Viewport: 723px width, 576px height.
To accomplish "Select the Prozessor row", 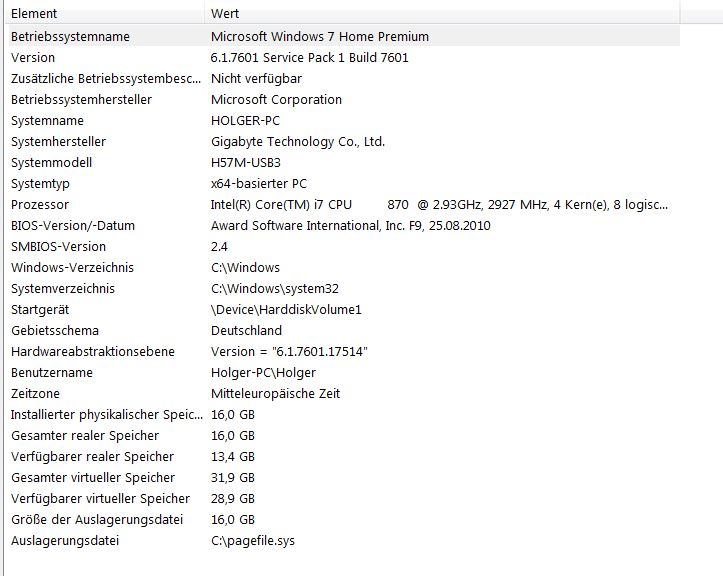I will (x=40, y=205).
